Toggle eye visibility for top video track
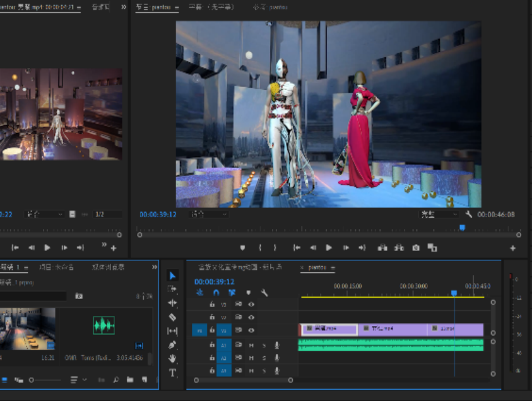Screen dimensions: 532x403 (x=251, y=304)
